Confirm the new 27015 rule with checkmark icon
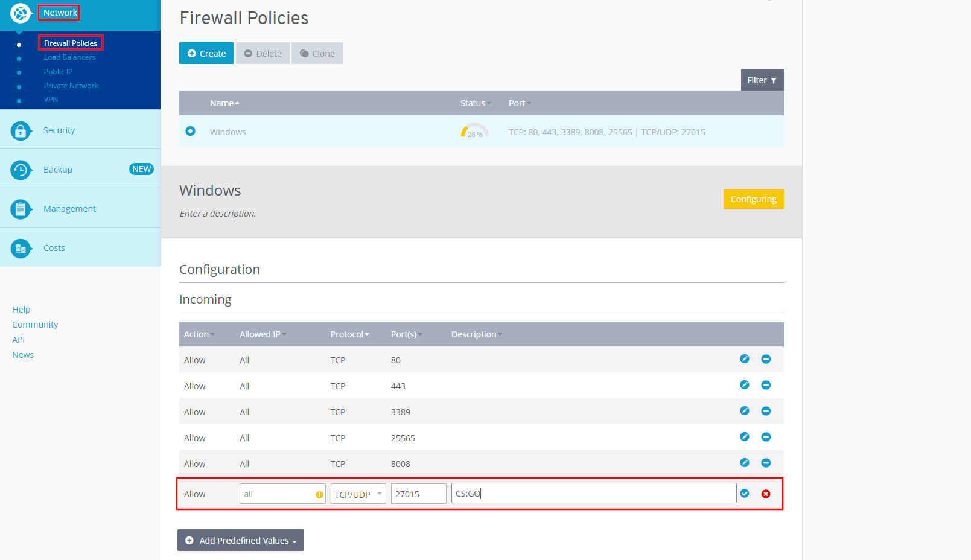 pos(745,494)
